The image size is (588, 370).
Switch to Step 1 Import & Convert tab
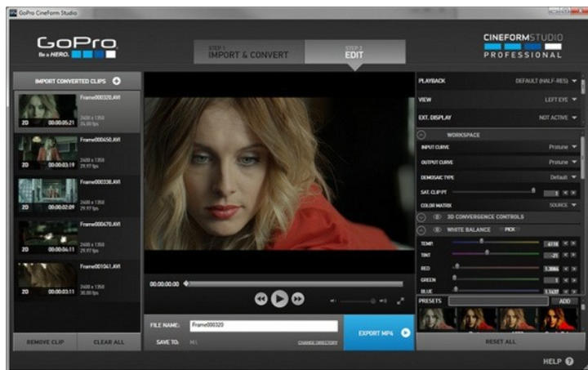pyautogui.click(x=248, y=53)
